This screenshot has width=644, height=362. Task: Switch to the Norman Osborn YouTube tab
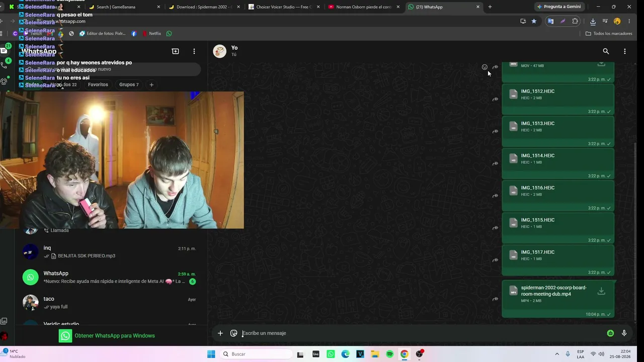[x=363, y=7]
